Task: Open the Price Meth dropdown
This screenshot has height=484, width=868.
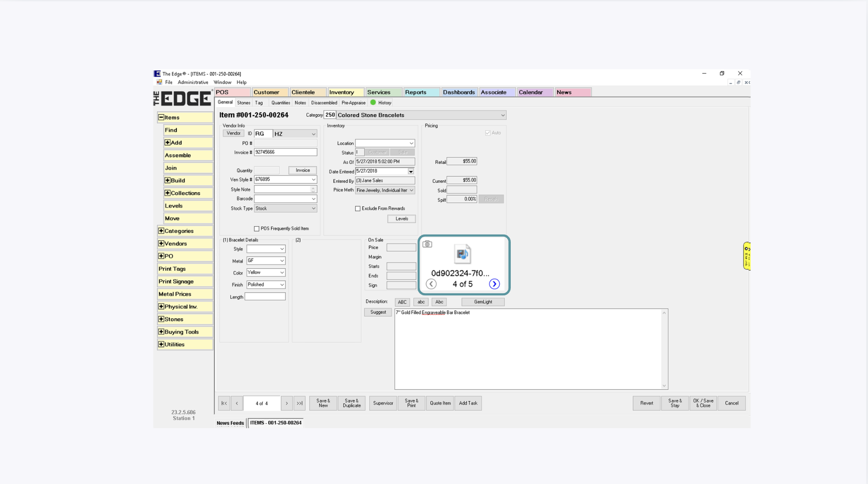Action: tap(411, 190)
